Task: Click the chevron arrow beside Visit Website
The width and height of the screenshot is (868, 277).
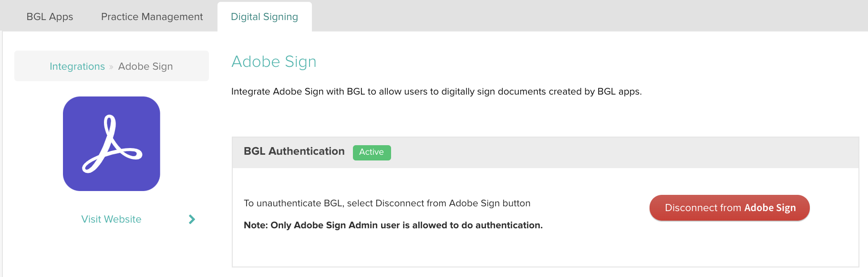Action: [192, 219]
